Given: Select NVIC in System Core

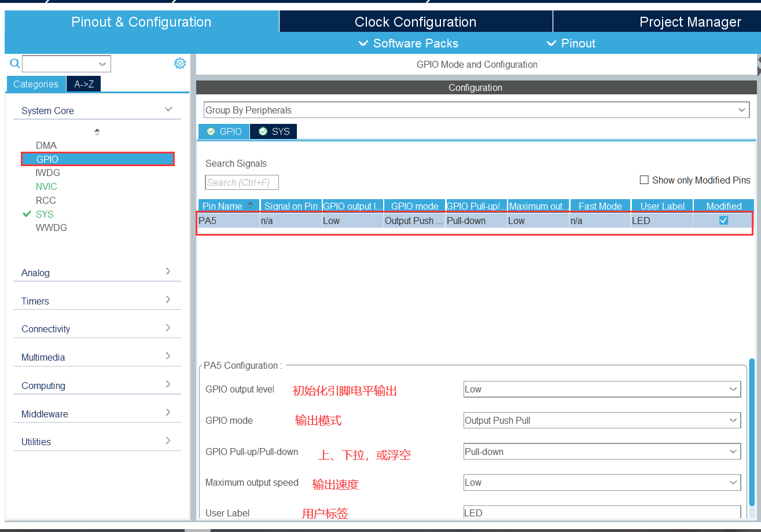Looking at the screenshot, I should tap(46, 186).
